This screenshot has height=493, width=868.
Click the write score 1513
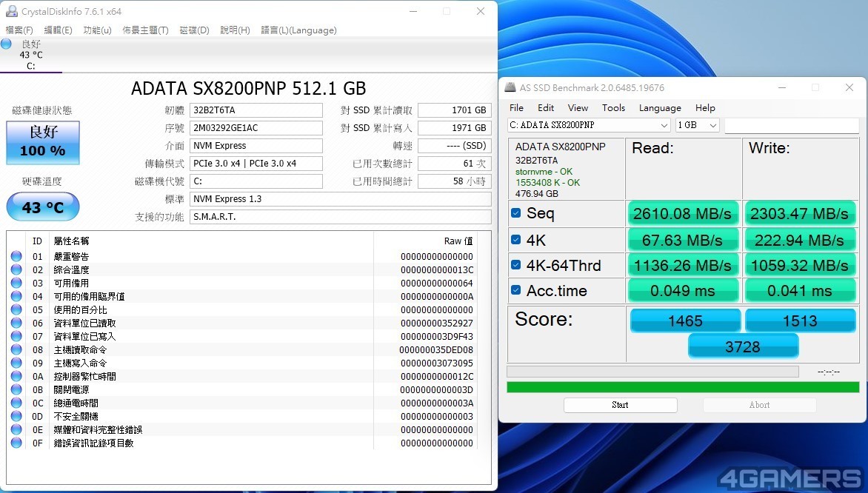tap(801, 321)
